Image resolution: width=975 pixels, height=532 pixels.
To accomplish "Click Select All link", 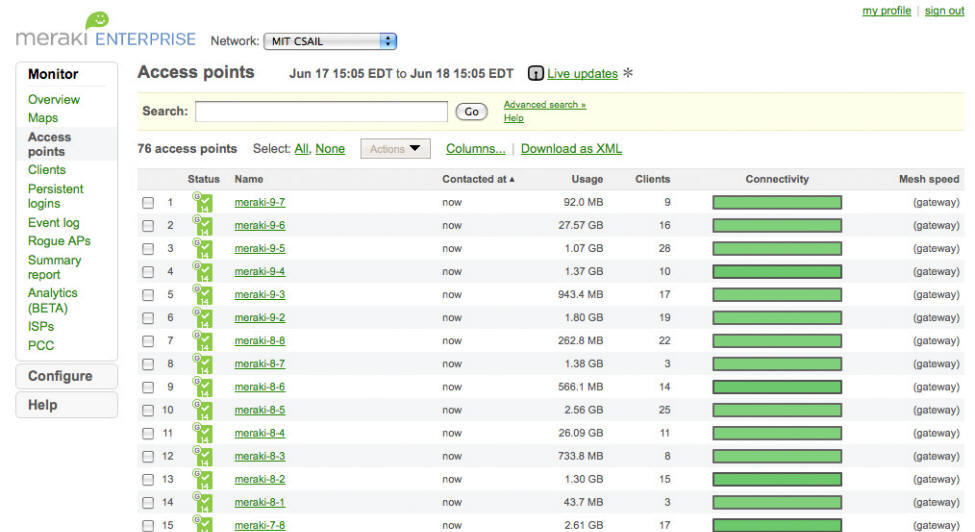I will tap(301, 149).
